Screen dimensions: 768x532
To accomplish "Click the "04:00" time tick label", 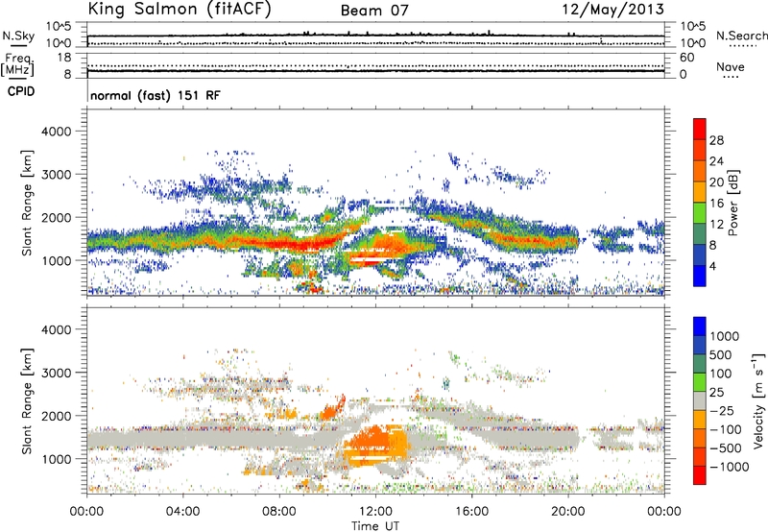I will click(x=182, y=512).
